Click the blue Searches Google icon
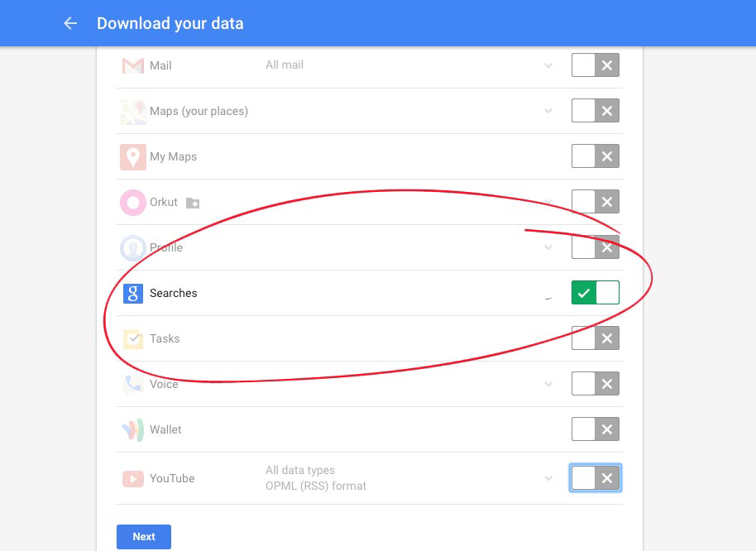This screenshot has height=551, width=756. (x=132, y=293)
